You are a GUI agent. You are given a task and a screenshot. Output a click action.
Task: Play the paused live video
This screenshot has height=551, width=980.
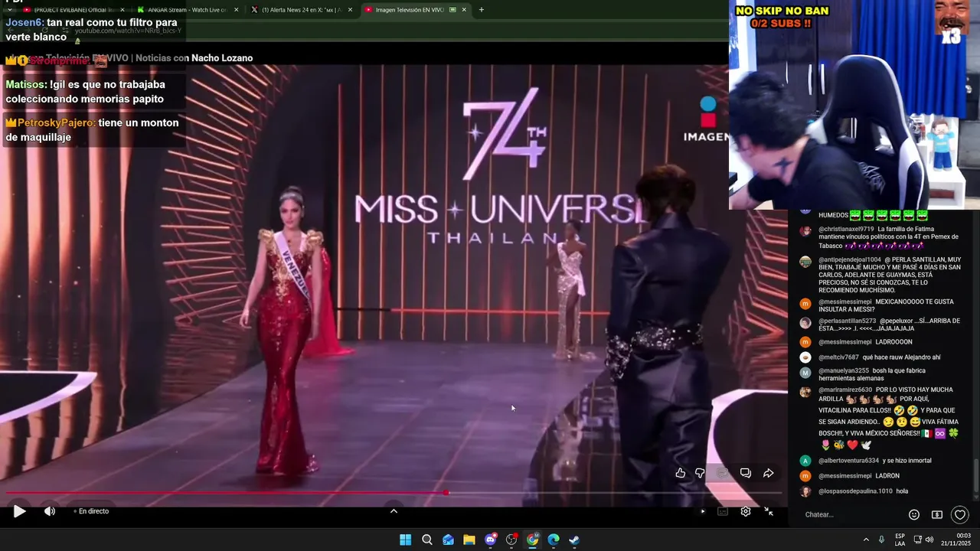(x=20, y=511)
